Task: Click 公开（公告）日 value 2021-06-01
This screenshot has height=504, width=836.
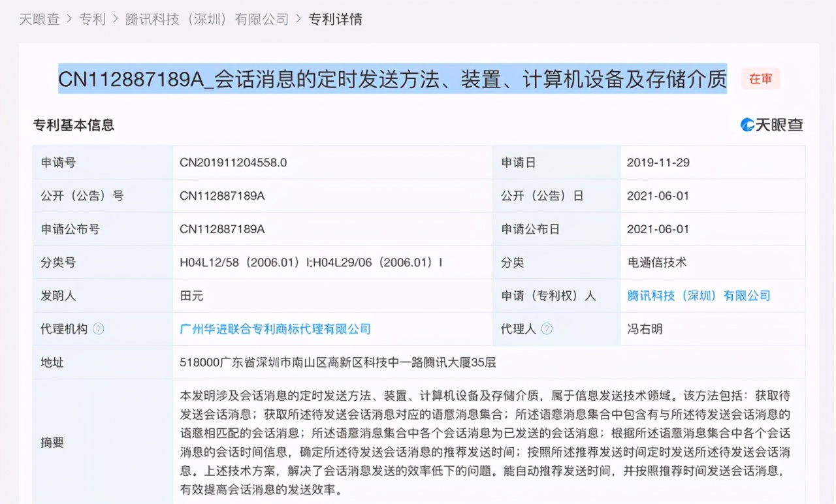Action: pyautogui.click(x=658, y=196)
